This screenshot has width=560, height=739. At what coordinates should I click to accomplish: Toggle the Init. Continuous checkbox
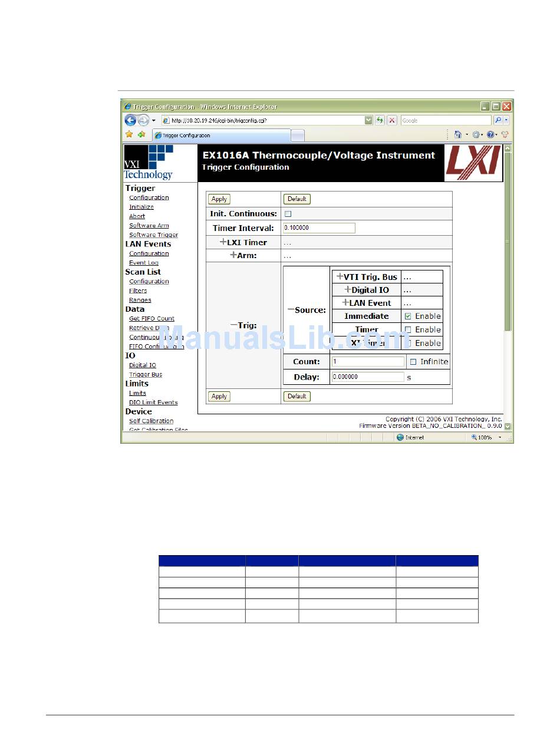click(288, 214)
